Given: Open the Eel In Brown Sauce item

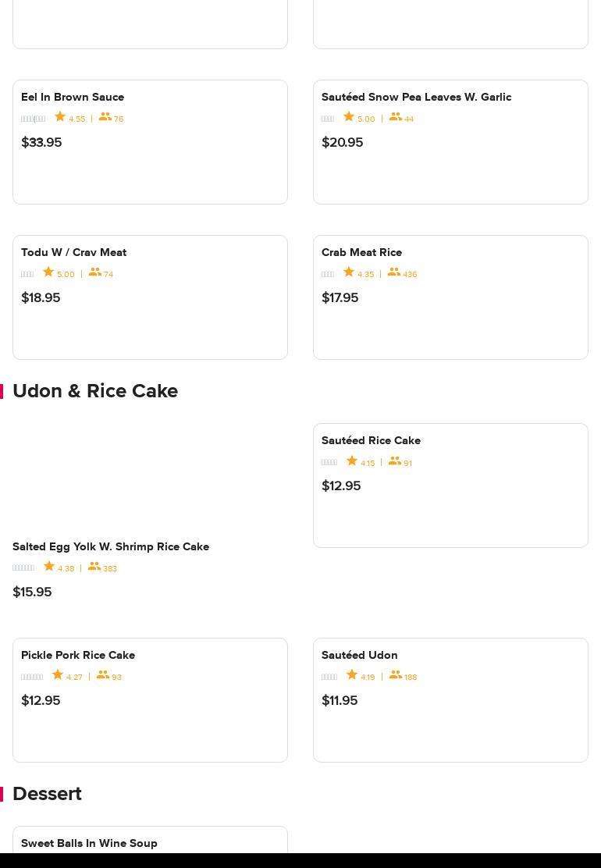Looking at the screenshot, I should click(73, 97).
